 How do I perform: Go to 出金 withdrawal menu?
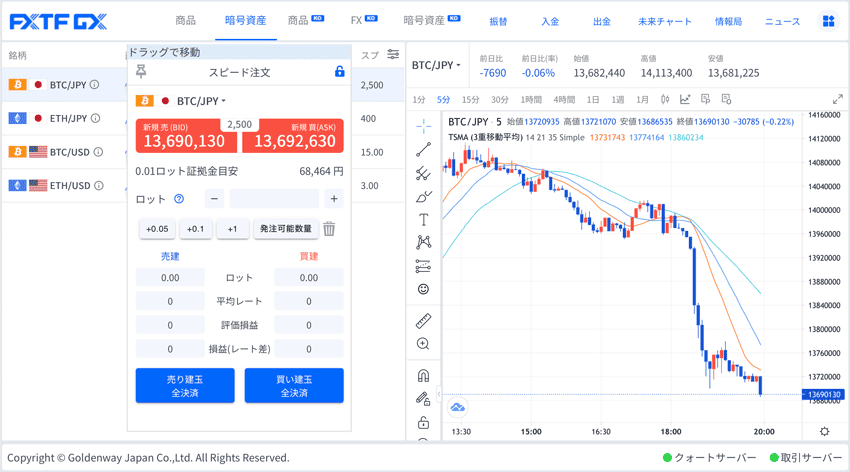coord(602,22)
